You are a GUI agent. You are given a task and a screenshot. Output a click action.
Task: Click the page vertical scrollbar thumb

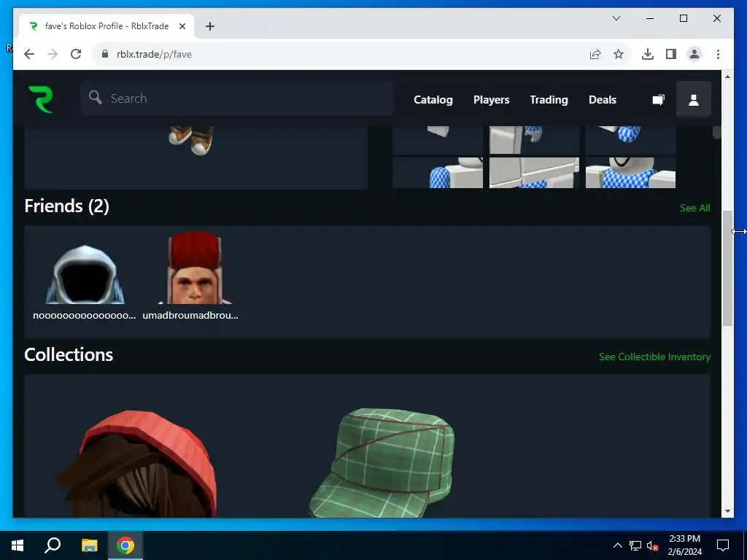coord(727,268)
